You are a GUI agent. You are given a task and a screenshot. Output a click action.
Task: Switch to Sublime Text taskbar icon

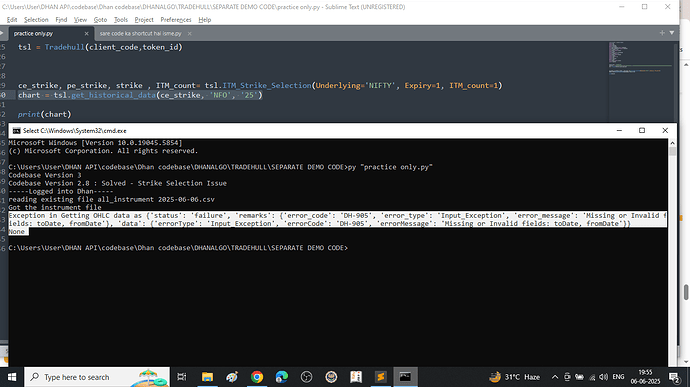(x=381, y=377)
